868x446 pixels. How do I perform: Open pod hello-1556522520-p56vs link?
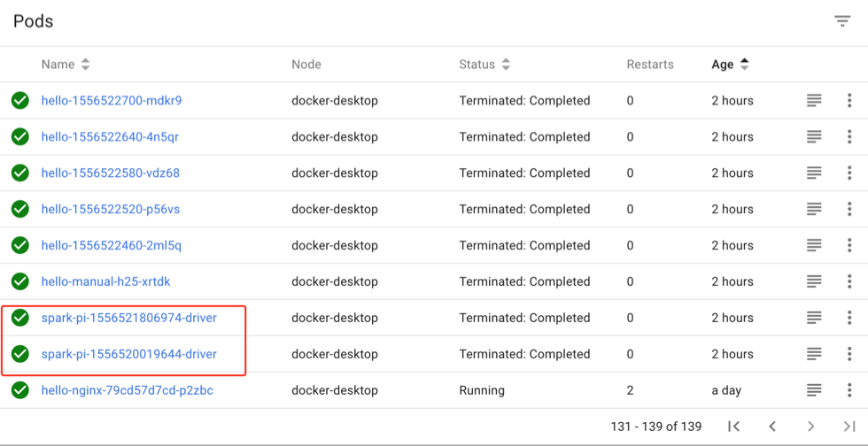[x=111, y=209]
